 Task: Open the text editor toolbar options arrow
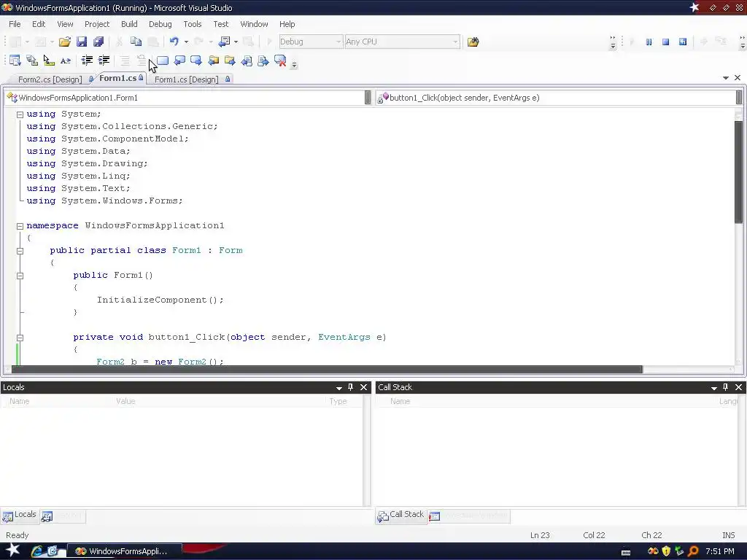[x=294, y=65]
